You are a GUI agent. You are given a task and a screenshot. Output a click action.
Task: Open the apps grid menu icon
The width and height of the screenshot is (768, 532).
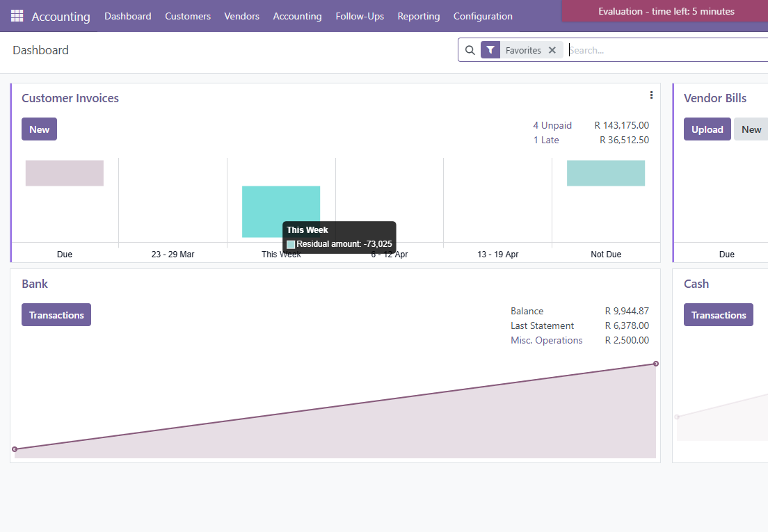(x=17, y=16)
